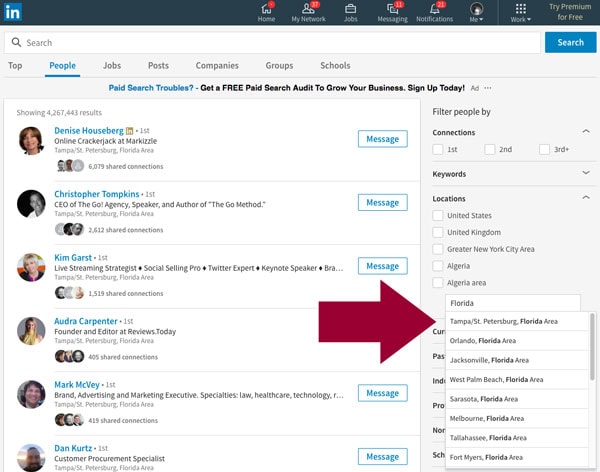Open the ad options ellipsis icon

488,88
